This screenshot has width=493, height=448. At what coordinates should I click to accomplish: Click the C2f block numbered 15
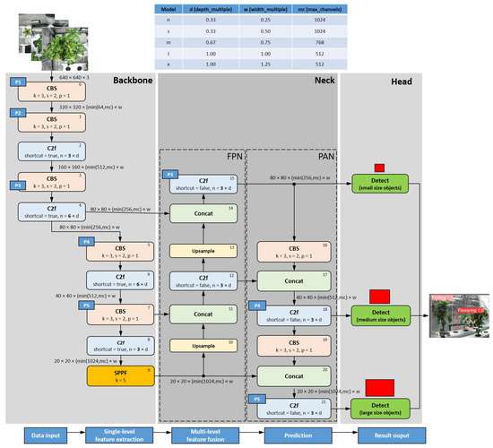pyautogui.click(x=203, y=185)
